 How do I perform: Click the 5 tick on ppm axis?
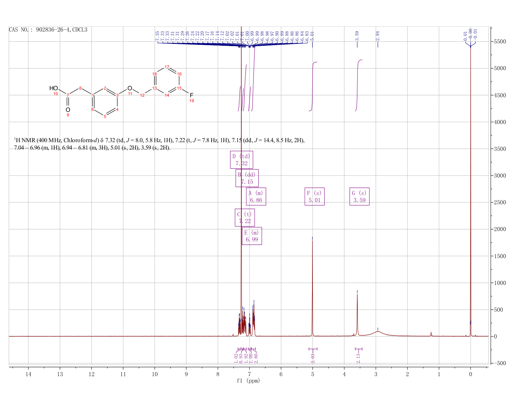tap(313, 374)
